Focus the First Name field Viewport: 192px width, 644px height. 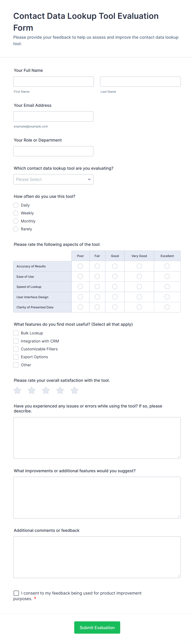coord(54,82)
